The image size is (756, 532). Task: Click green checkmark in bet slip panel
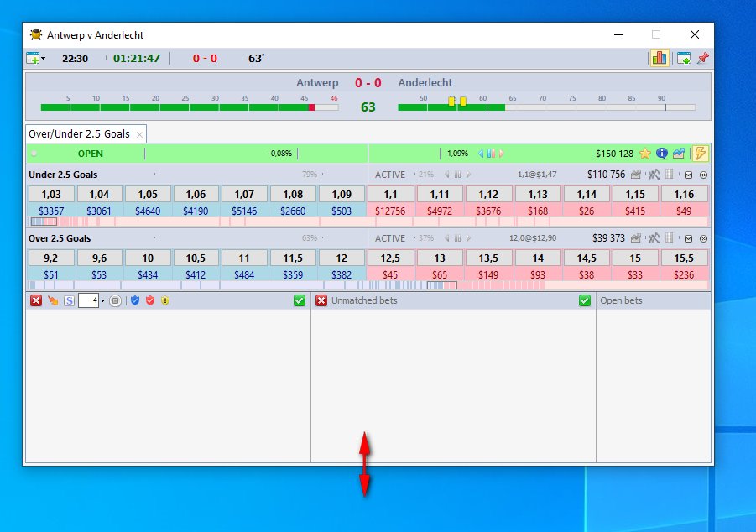[x=300, y=300]
